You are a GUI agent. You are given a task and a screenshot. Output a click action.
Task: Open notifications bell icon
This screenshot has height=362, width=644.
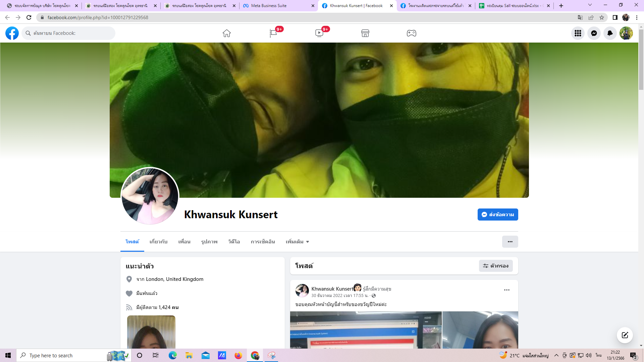point(610,33)
